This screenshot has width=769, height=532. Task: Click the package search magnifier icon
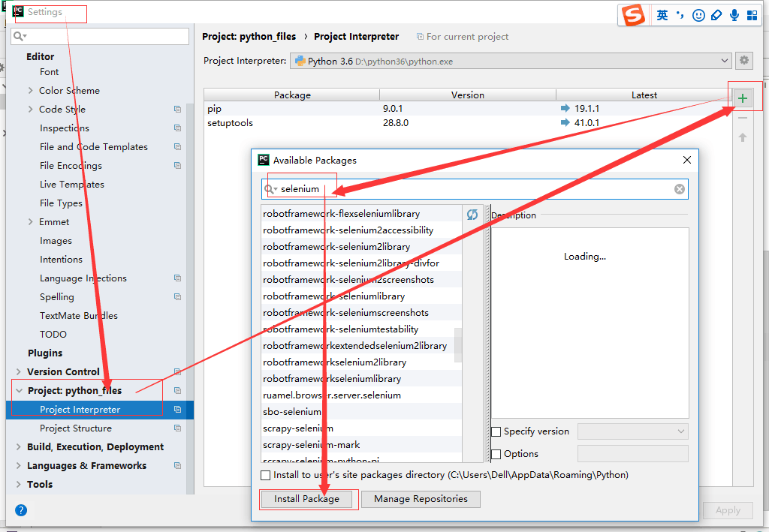tap(270, 189)
